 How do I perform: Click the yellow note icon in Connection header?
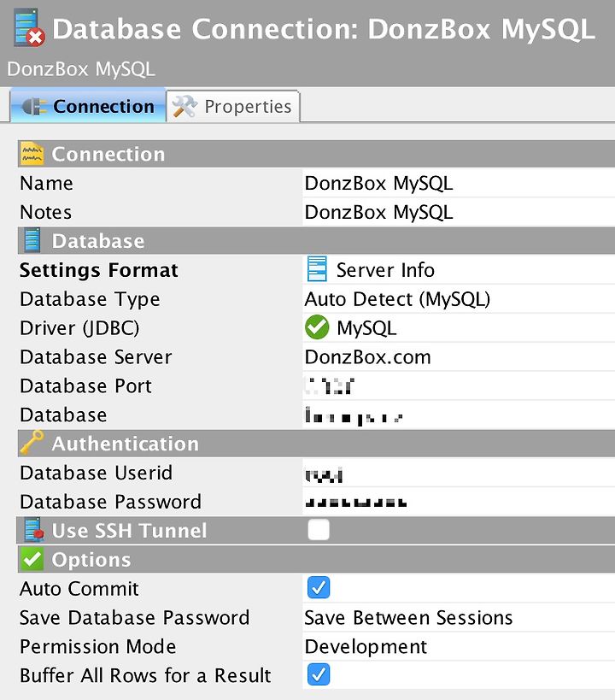32,154
